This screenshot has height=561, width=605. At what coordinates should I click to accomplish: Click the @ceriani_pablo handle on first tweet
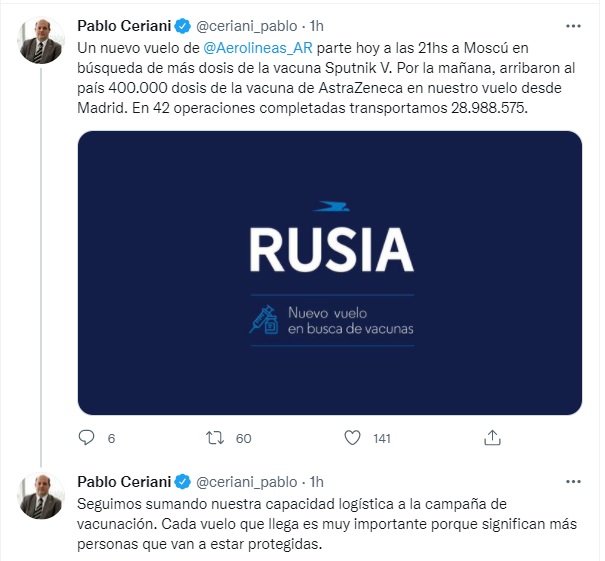click(x=247, y=26)
